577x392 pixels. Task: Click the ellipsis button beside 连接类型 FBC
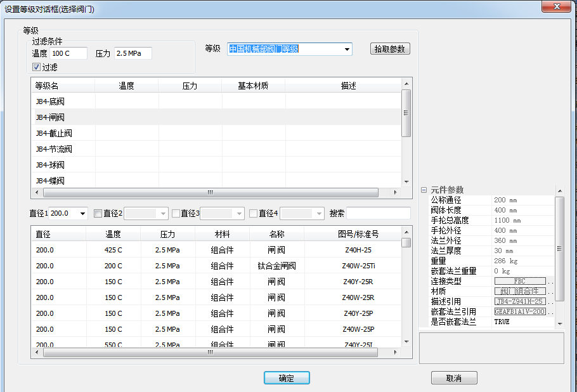(x=550, y=281)
